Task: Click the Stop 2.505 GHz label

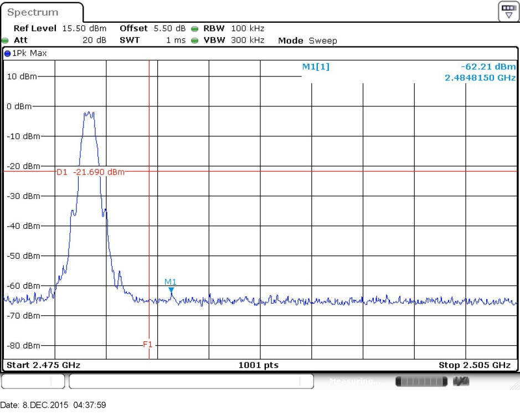Action: [x=475, y=365]
